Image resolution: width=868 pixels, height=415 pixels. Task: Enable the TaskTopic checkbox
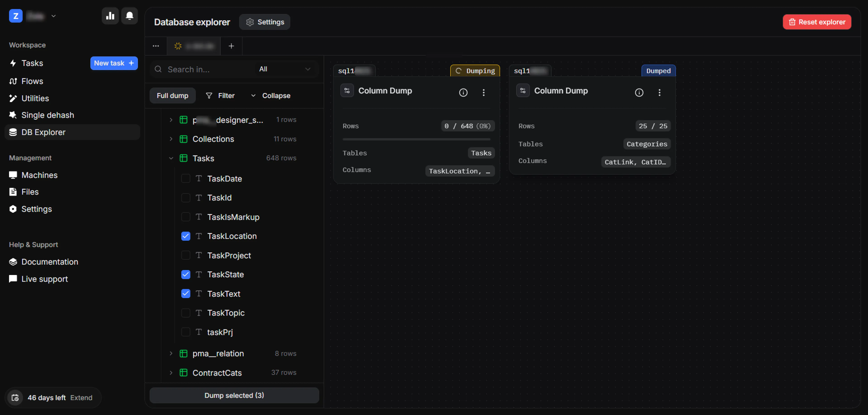coord(186,313)
